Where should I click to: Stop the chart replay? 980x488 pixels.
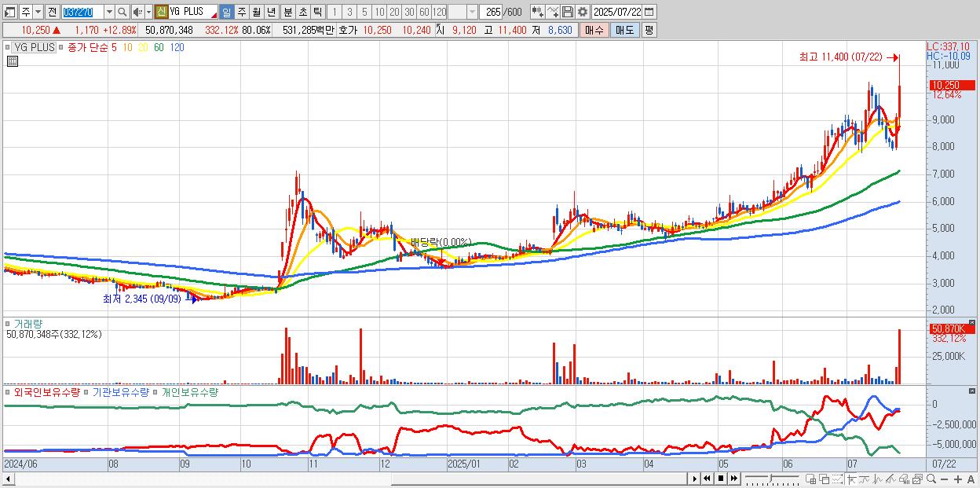(x=721, y=479)
